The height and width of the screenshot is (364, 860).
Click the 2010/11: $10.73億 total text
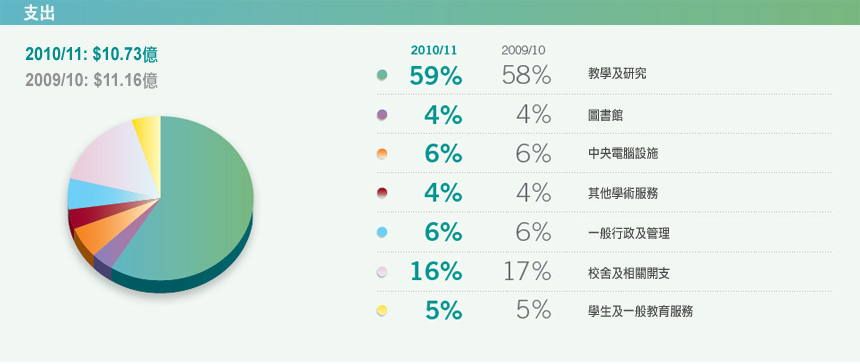(92, 54)
